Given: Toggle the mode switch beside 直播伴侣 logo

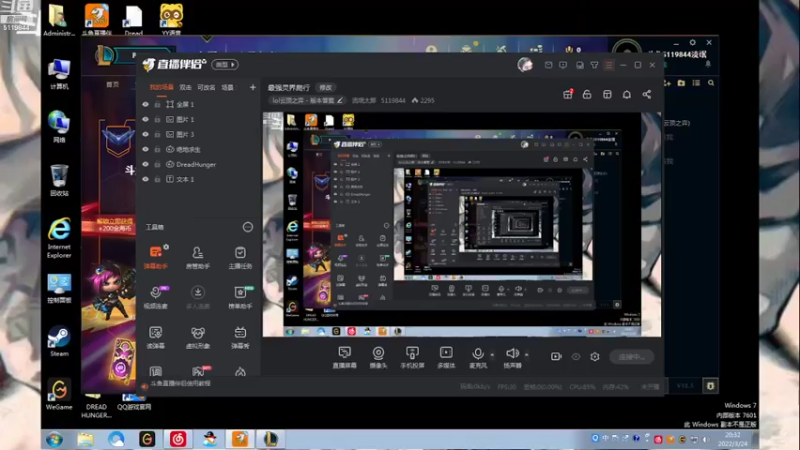Looking at the screenshot, I should [x=226, y=65].
